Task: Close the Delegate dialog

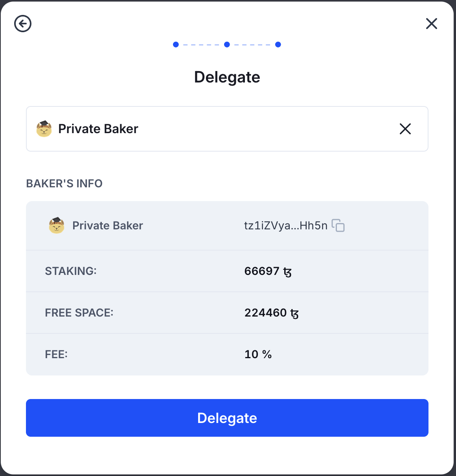Action: 432,24
